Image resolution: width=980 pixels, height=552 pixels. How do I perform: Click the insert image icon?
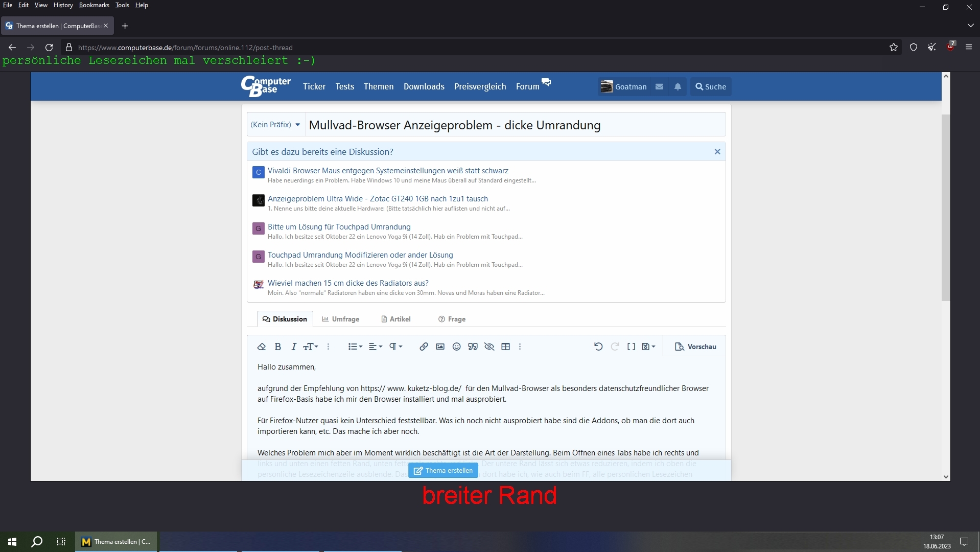pyautogui.click(x=440, y=347)
